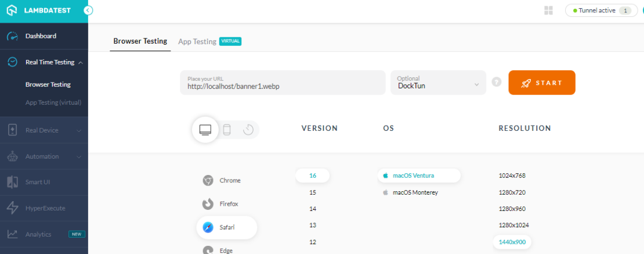Image resolution: width=644 pixels, height=254 pixels.
Task: Choose the Edge browser icon
Action: coord(208,250)
